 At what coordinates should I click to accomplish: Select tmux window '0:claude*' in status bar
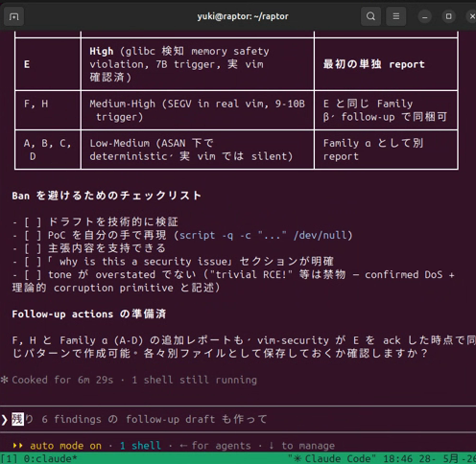[51, 458]
